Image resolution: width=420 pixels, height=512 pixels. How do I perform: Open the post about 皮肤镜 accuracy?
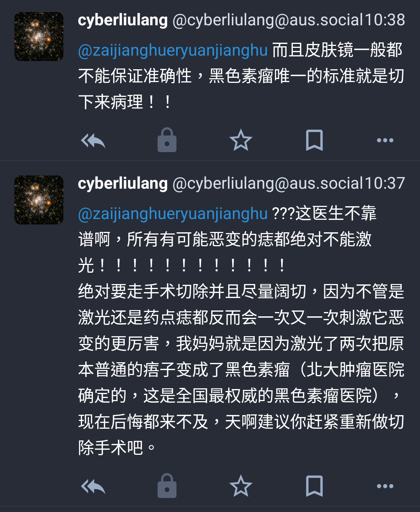[x=241, y=76]
